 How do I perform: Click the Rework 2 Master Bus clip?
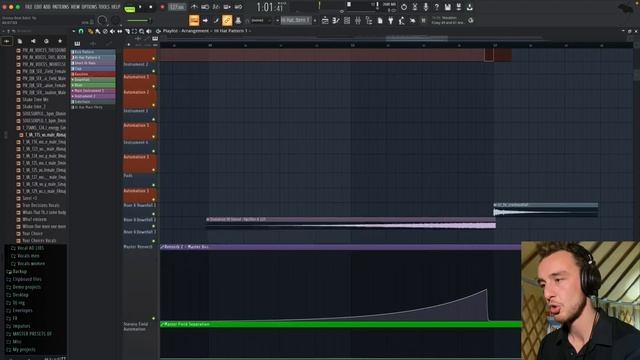(341, 247)
